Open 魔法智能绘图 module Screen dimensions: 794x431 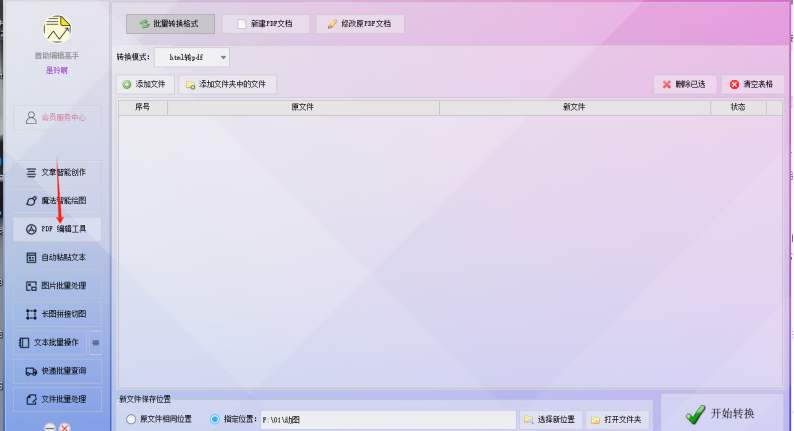click(x=57, y=201)
